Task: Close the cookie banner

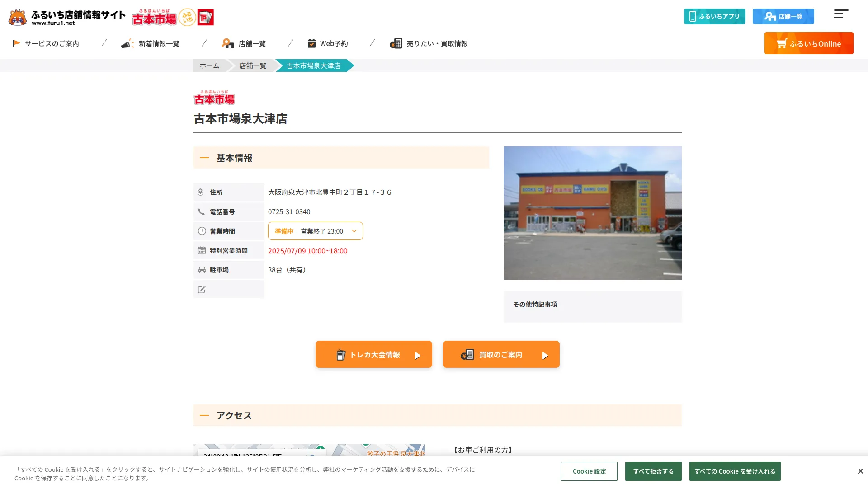Action: pos(860,471)
